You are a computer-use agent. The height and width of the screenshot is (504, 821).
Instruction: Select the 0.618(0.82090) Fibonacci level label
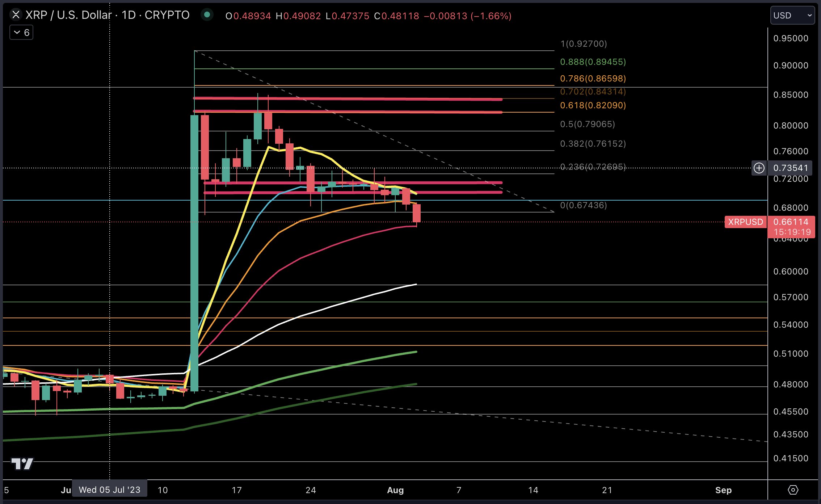pyautogui.click(x=593, y=105)
